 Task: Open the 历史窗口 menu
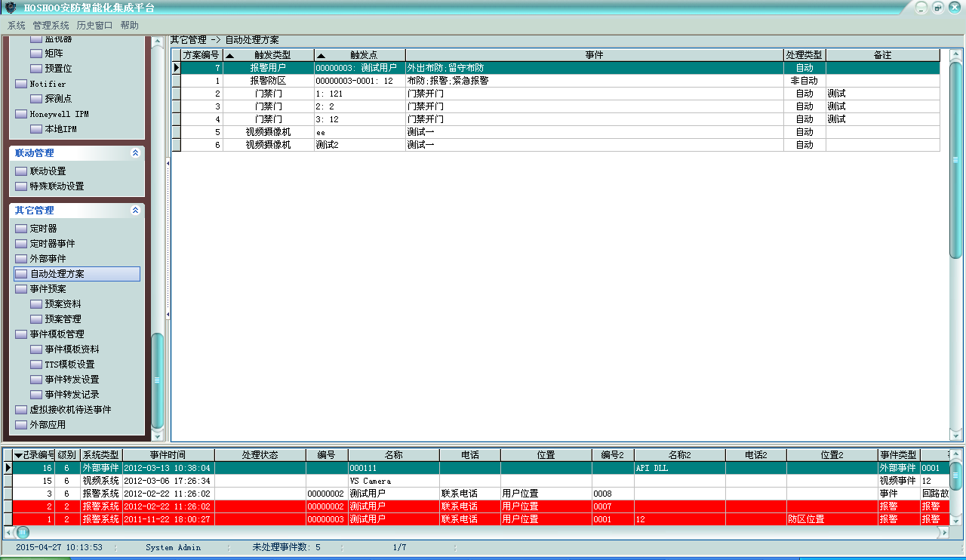(94, 25)
